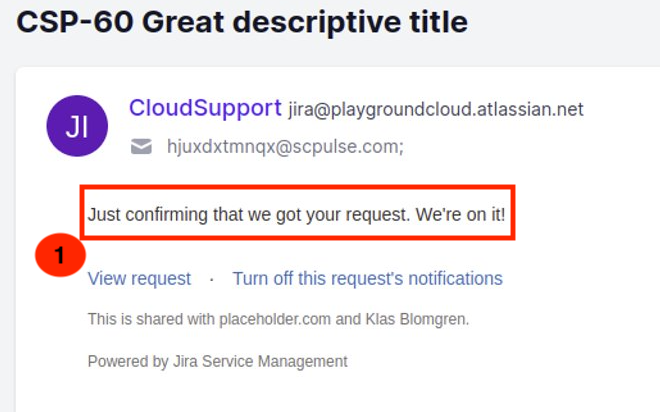The width and height of the screenshot is (660, 412).
Task: Click empty space below the Powered by line
Action: pos(300,393)
